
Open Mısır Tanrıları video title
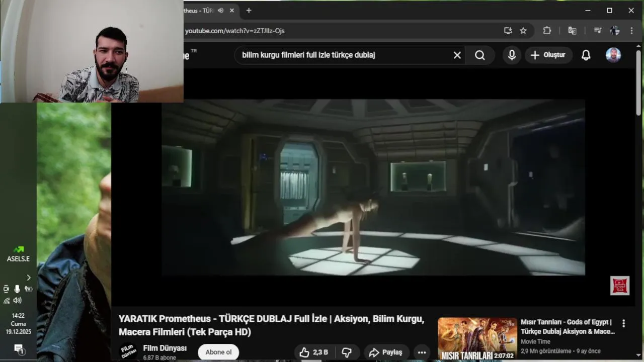(x=568, y=327)
